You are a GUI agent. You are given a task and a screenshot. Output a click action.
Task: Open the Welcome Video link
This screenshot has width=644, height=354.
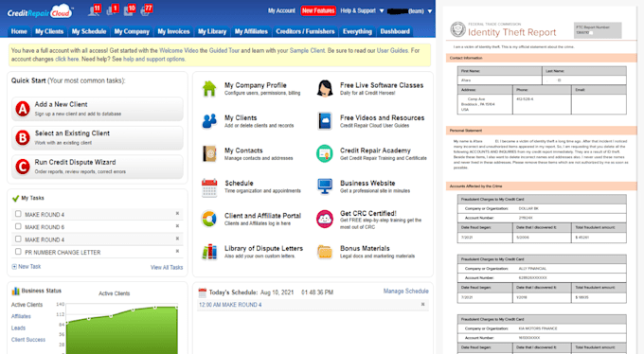pyautogui.click(x=179, y=50)
